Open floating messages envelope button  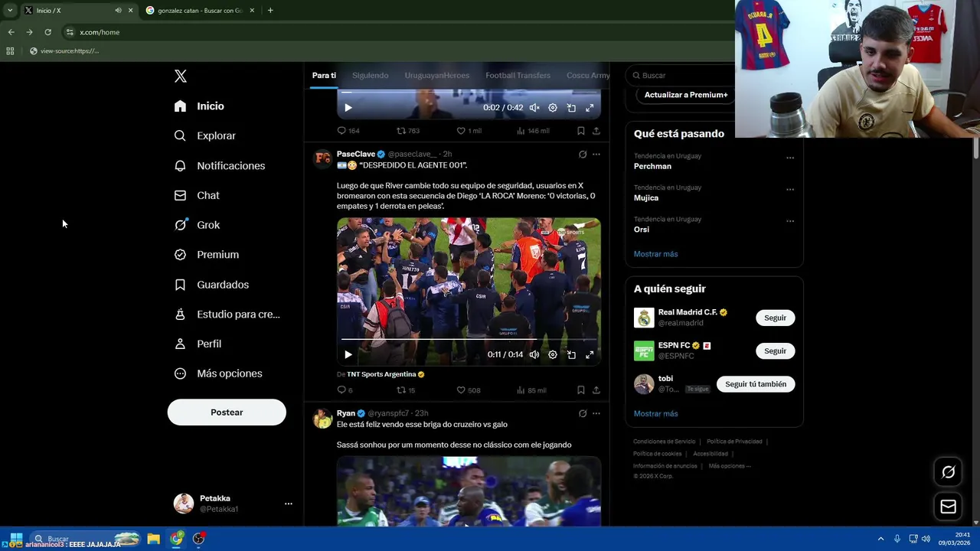(948, 507)
